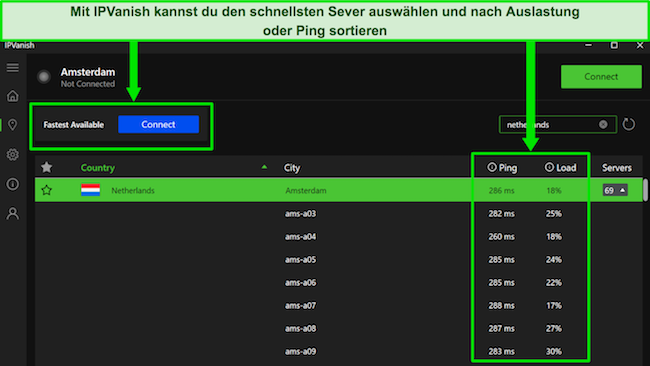Toggle Country sort order arrow

pos(264,167)
